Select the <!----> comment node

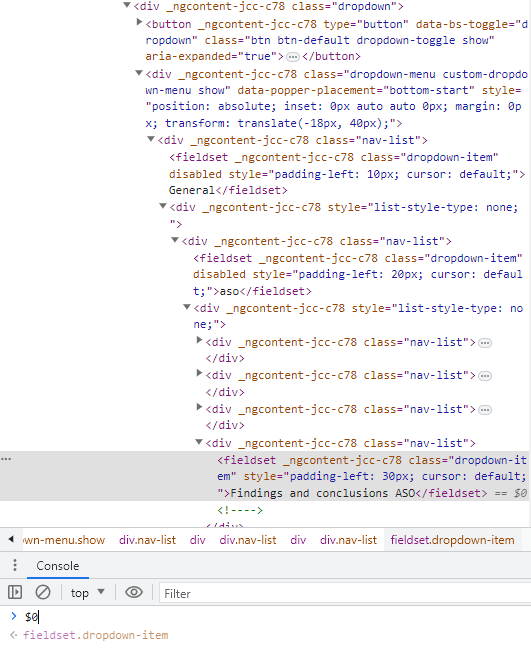240,510
